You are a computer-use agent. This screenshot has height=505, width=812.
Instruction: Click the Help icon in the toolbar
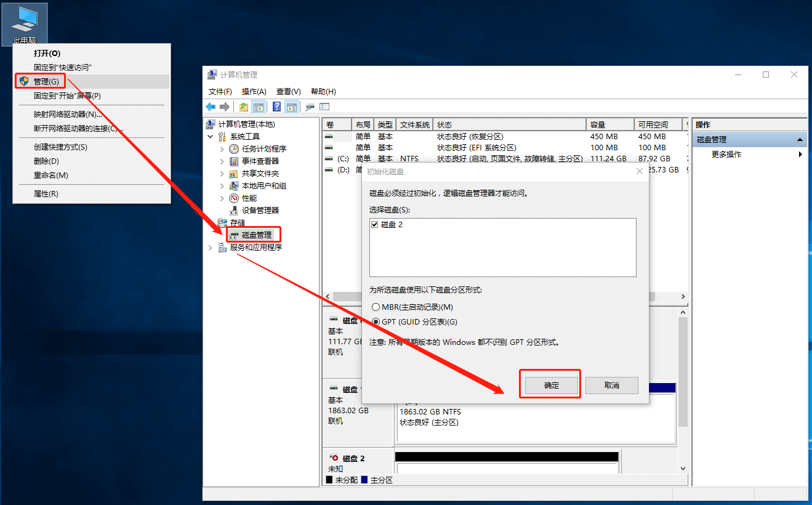click(276, 106)
